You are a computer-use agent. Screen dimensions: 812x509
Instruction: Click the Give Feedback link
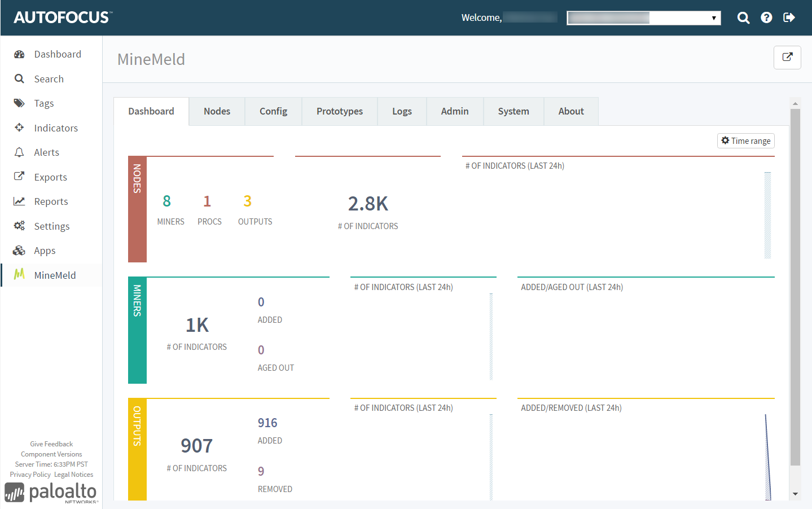point(51,444)
